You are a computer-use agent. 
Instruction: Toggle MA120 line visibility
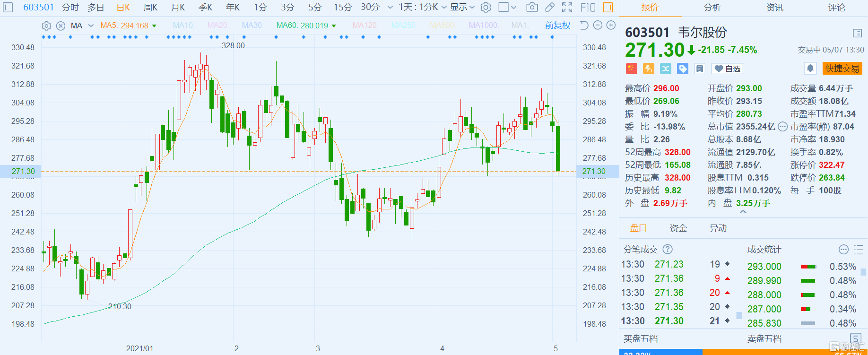[x=365, y=26]
